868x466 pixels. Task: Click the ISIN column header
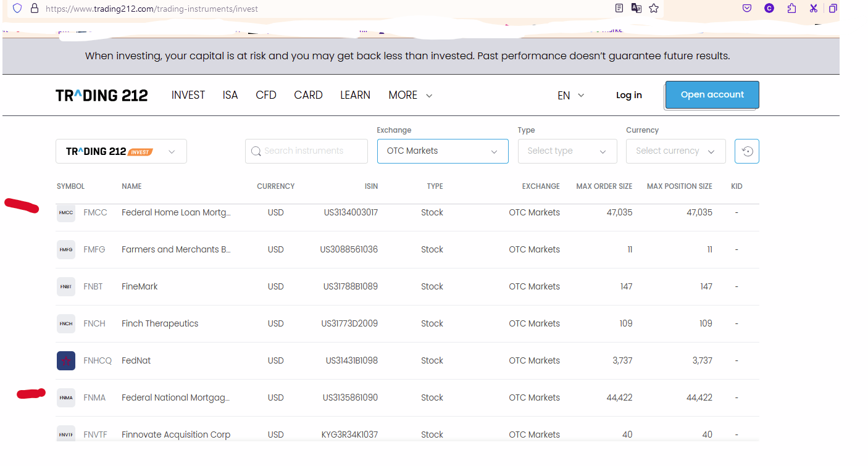pos(371,186)
